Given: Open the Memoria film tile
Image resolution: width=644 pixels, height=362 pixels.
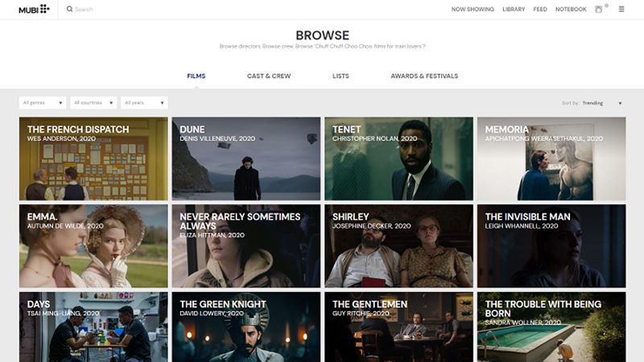Looking at the screenshot, I should (x=551, y=158).
